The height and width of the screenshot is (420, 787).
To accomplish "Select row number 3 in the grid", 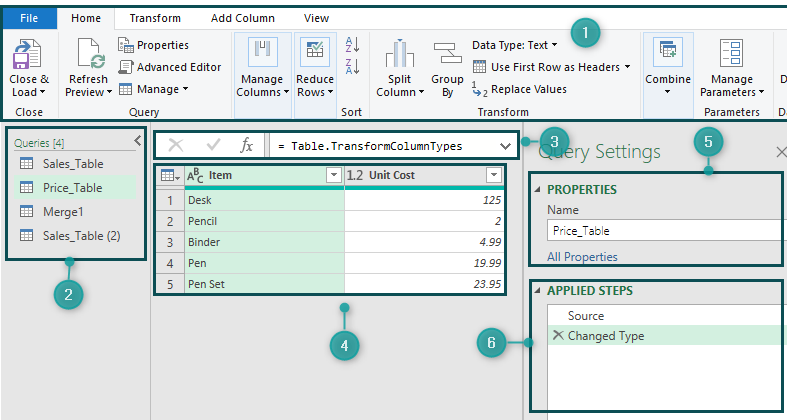I will tap(170, 242).
